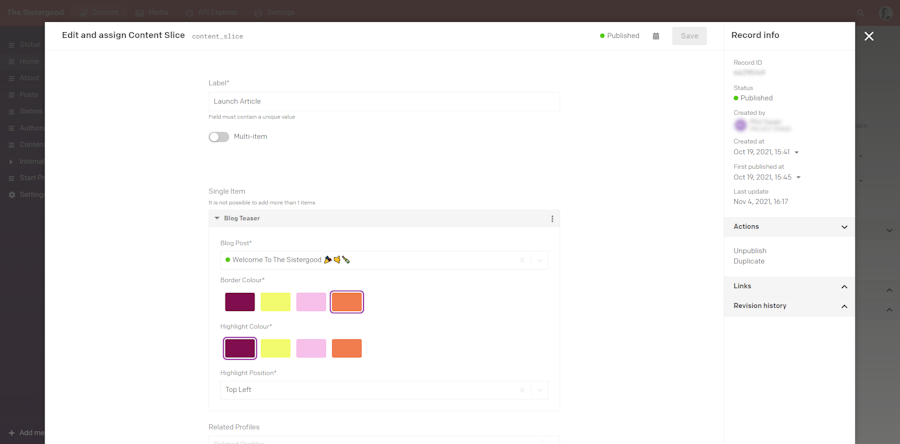Toggle the Multi-item switch
This screenshot has width=900, height=444.
click(219, 137)
